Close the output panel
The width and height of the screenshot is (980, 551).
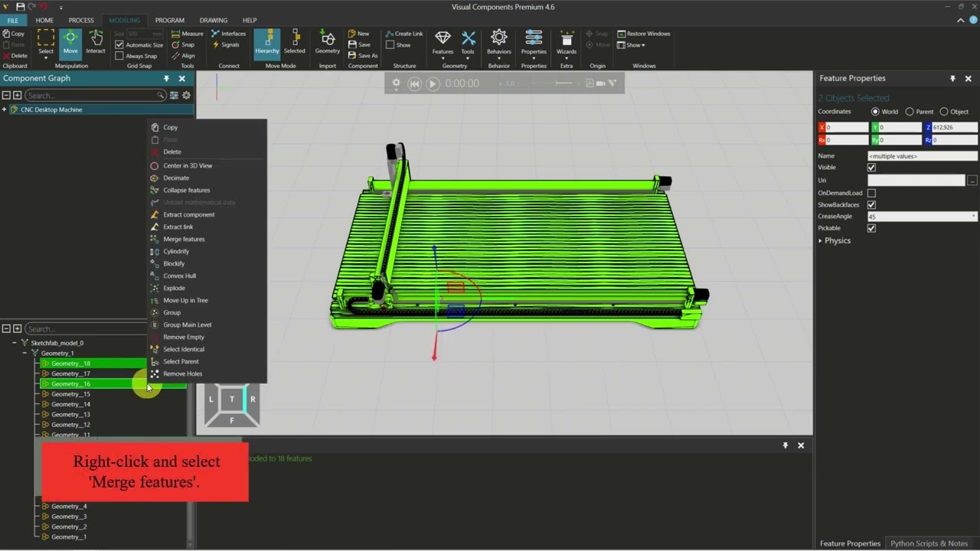[801, 445]
